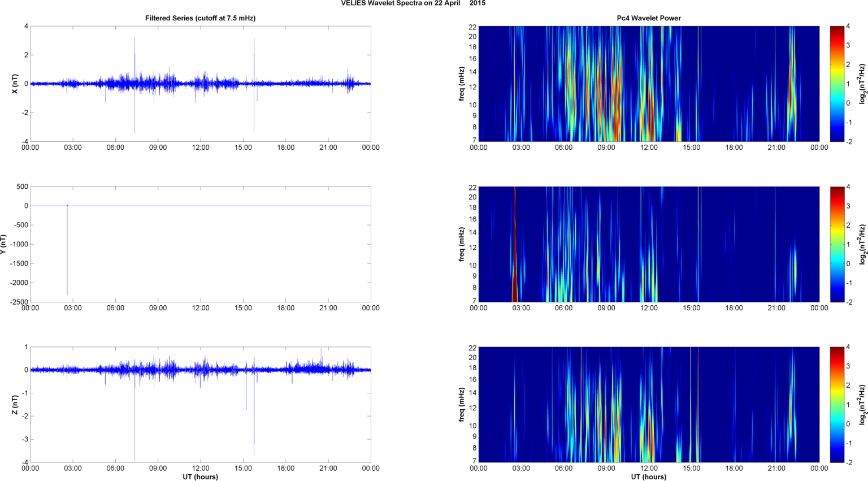Click the Z series downward spike near 15:45
Viewport: 868px width, 481px height.
(x=254, y=413)
